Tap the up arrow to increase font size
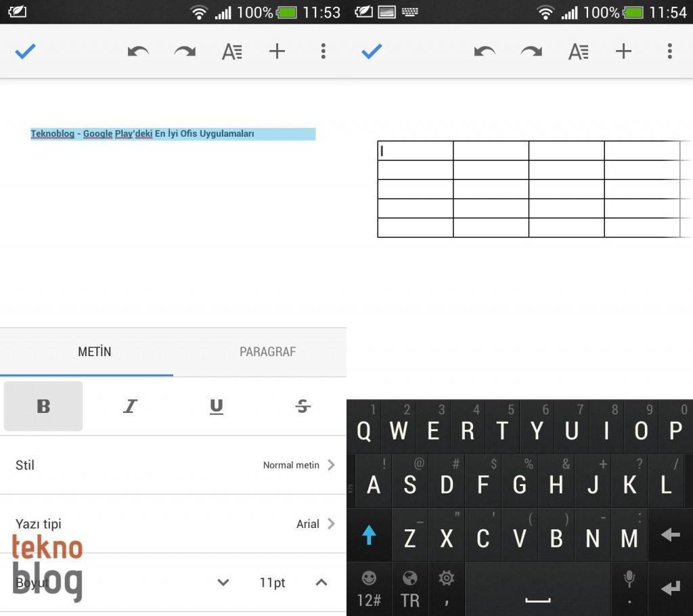This screenshot has height=616, width=693. 321,582
